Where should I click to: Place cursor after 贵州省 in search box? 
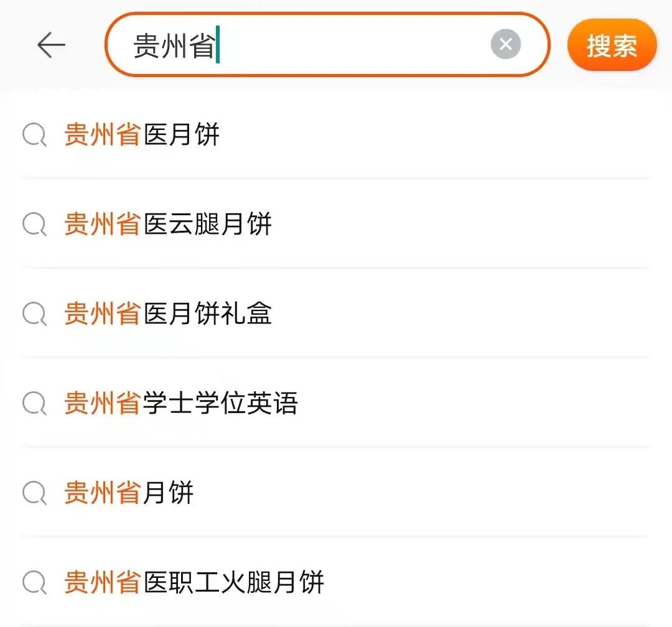(217, 45)
